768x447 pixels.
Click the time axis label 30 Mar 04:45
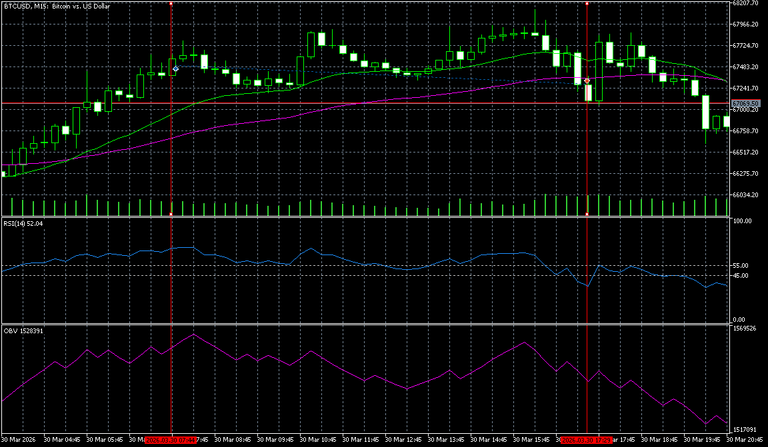(62, 440)
